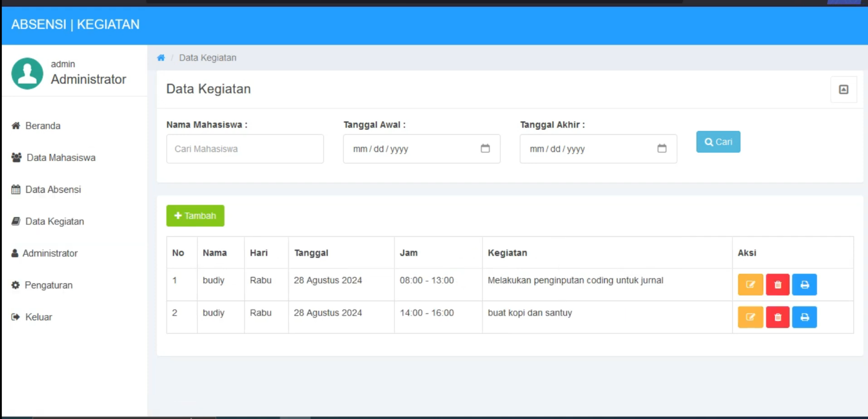The height and width of the screenshot is (419, 868).
Task: Click the green Tambah button
Action: point(195,215)
